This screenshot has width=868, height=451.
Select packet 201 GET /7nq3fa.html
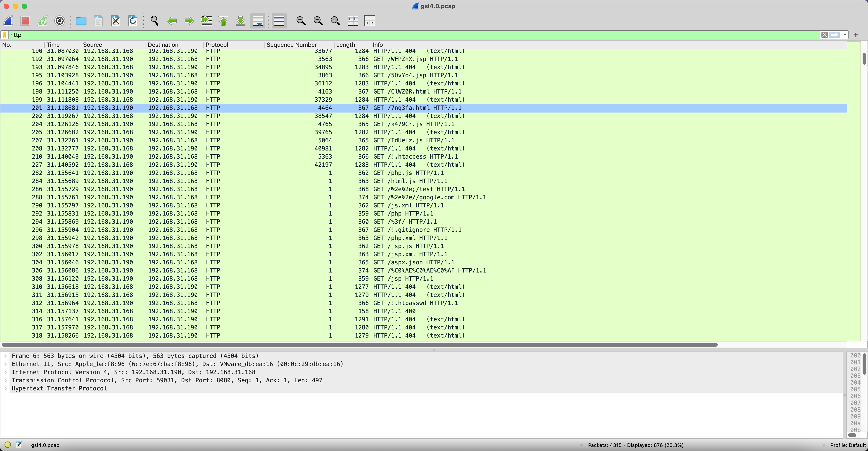click(x=423, y=108)
